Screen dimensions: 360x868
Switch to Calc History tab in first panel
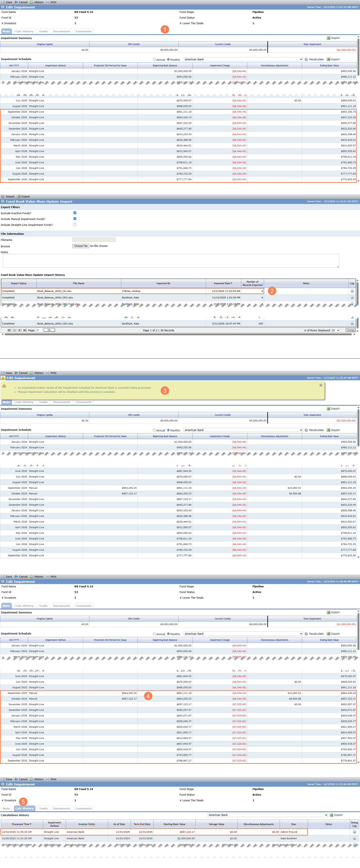tap(24, 31)
